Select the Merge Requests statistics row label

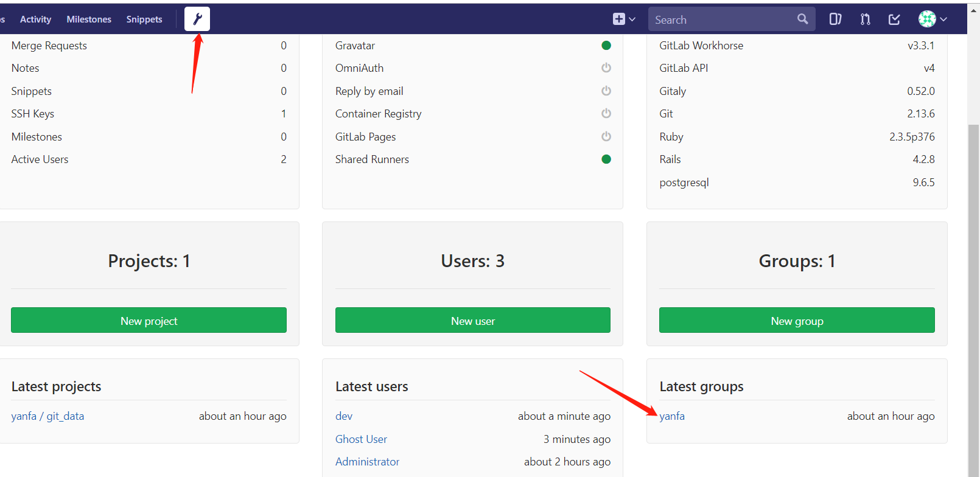49,46
